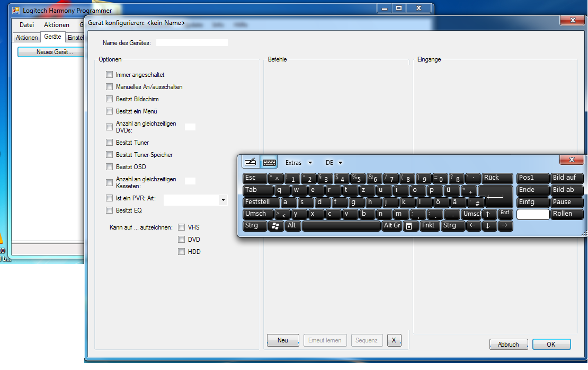Enable the Immer angeschaltet checkbox

click(x=109, y=75)
